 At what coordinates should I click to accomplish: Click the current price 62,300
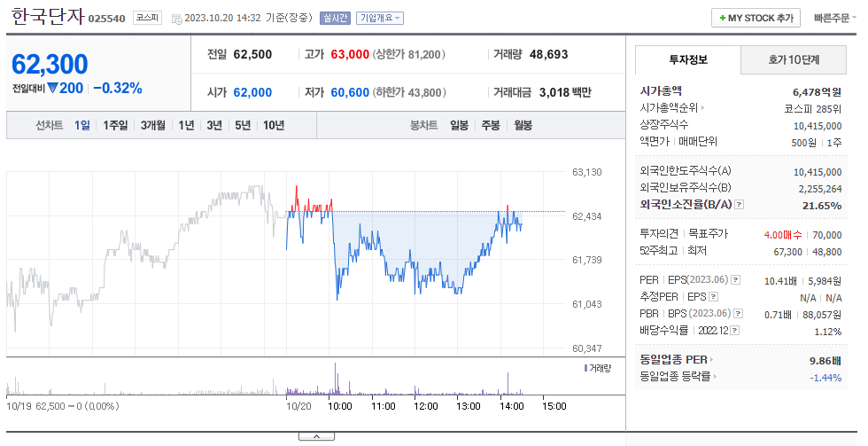coord(50,64)
